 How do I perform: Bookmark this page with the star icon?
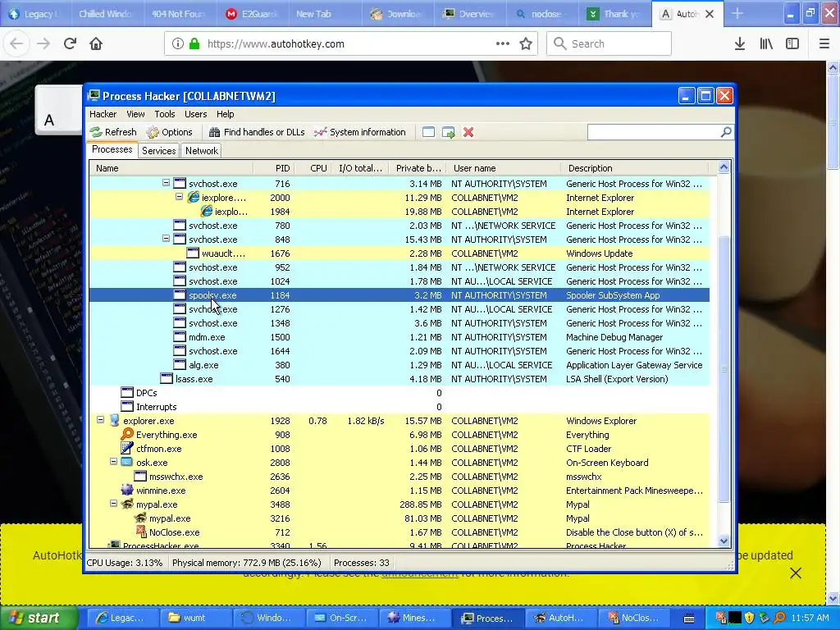point(526,43)
